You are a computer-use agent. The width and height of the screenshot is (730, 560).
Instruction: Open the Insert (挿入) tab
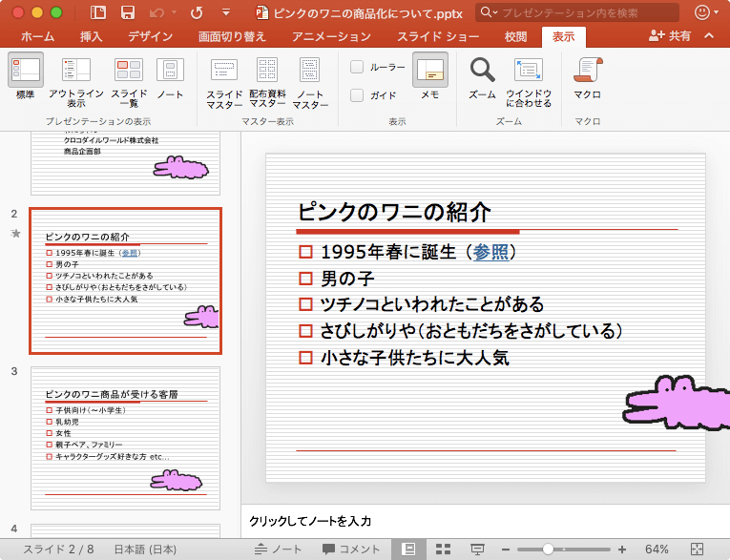(91, 36)
